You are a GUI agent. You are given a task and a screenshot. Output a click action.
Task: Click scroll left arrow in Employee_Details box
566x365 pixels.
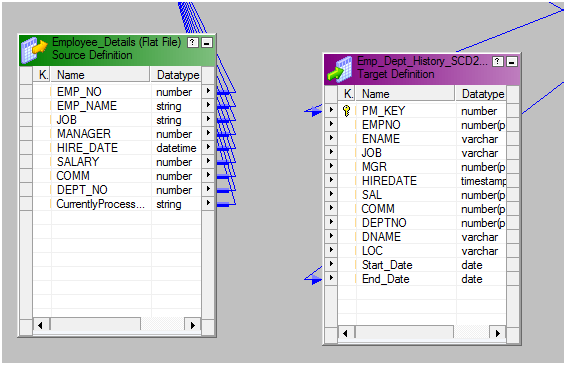tap(40, 325)
